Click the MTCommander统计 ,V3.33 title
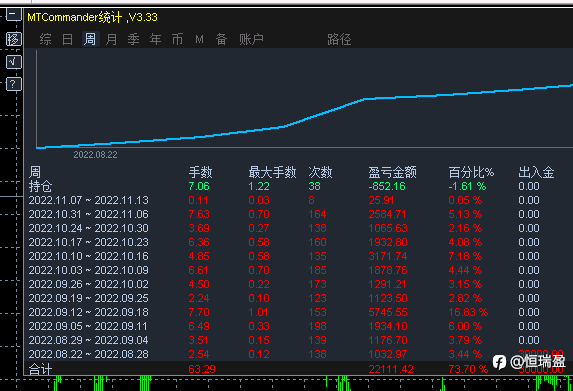This screenshot has width=573, height=391. [92, 17]
